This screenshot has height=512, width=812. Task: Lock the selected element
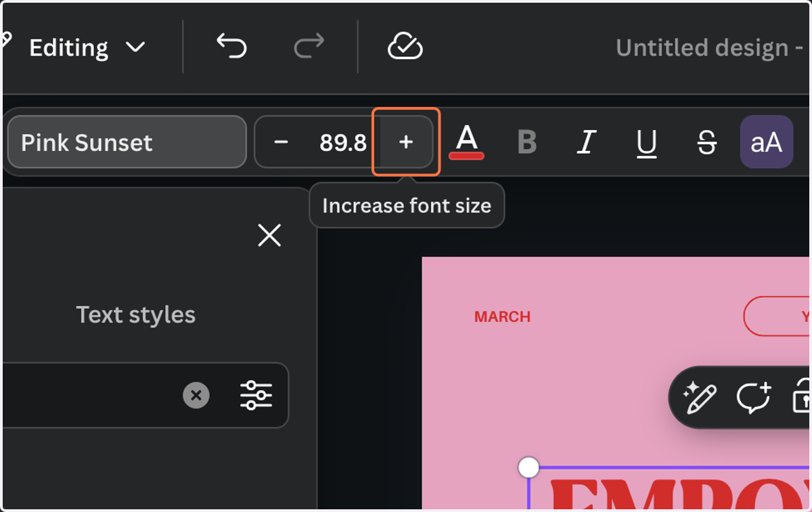(802, 398)
